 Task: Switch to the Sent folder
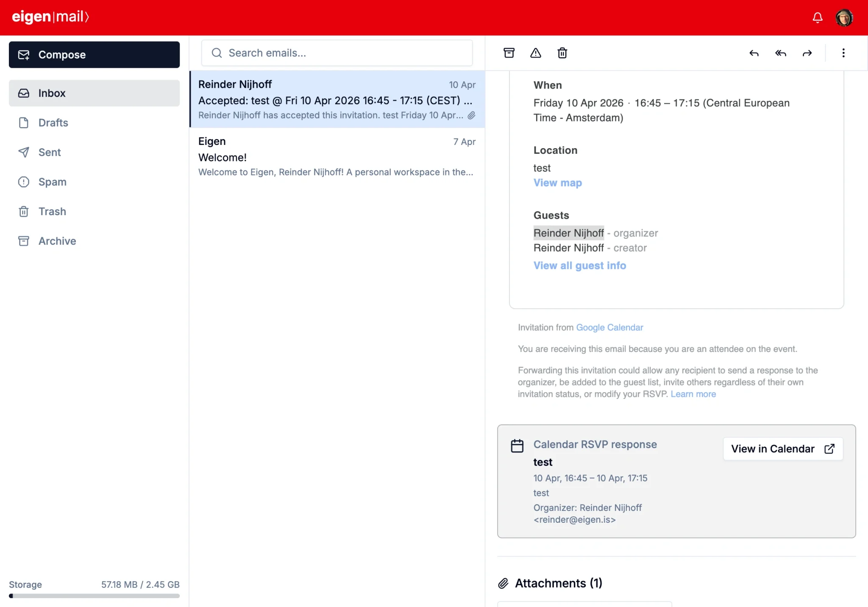click(50, 152)
